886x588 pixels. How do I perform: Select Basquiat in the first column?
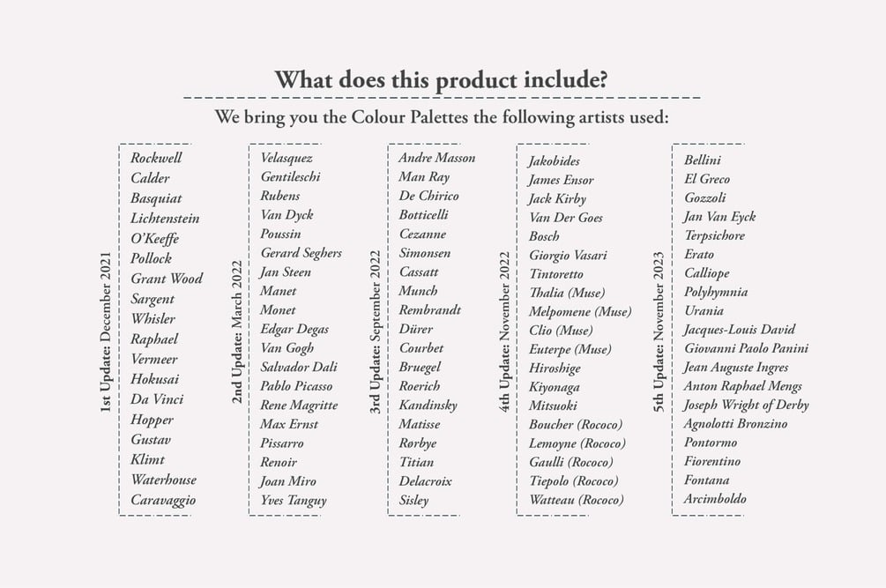point(156,198)
